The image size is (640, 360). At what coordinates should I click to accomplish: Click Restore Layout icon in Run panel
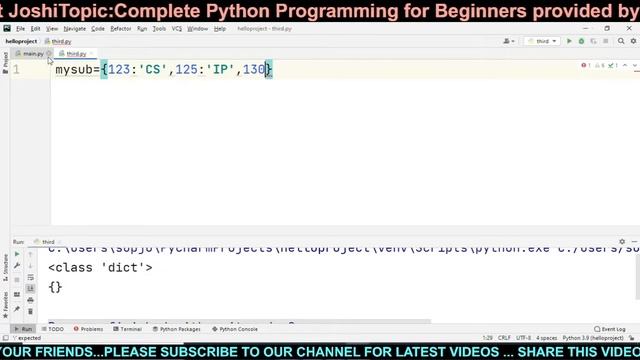(17, 294)
